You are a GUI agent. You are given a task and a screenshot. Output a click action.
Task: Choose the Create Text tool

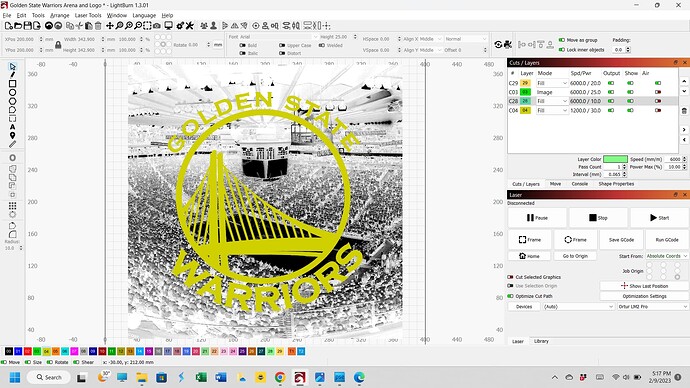12,127
